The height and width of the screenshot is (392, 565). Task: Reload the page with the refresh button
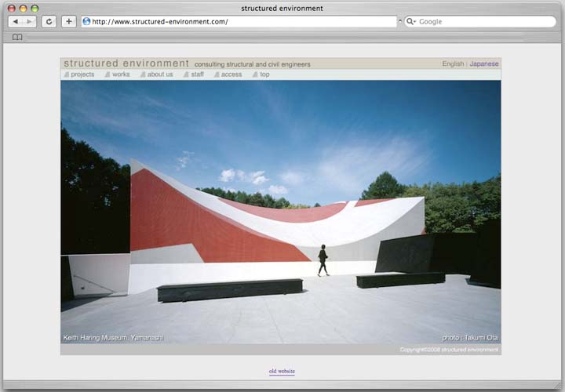tap(49, 22)
